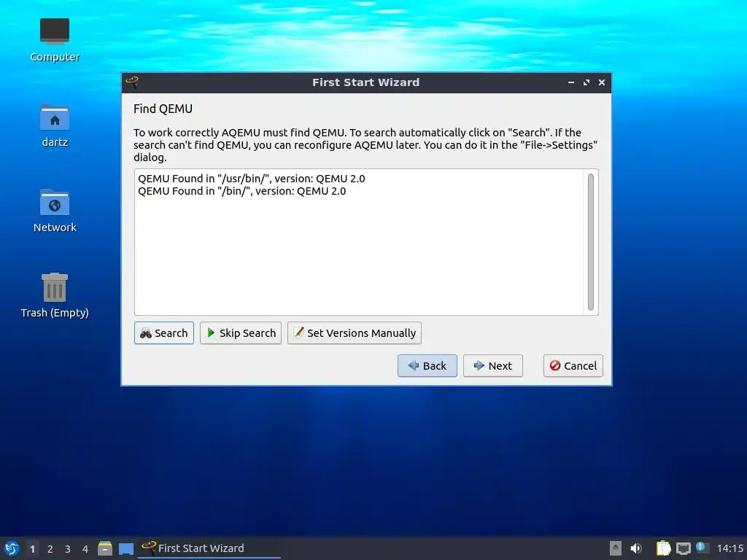Maximize the First Start Wizard window
This screenshot has width=747, height=560.
click(x=587, y=82)
